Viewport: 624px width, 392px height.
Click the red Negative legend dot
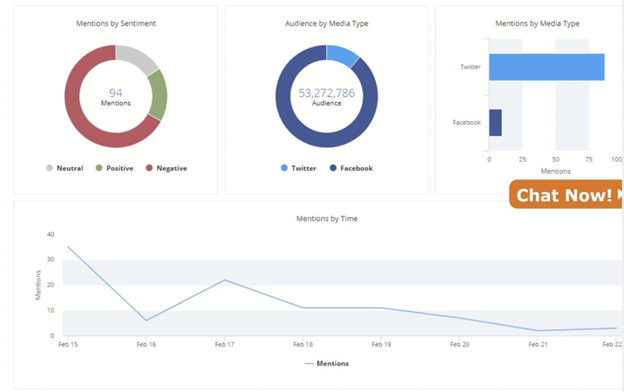coord(149,168)
